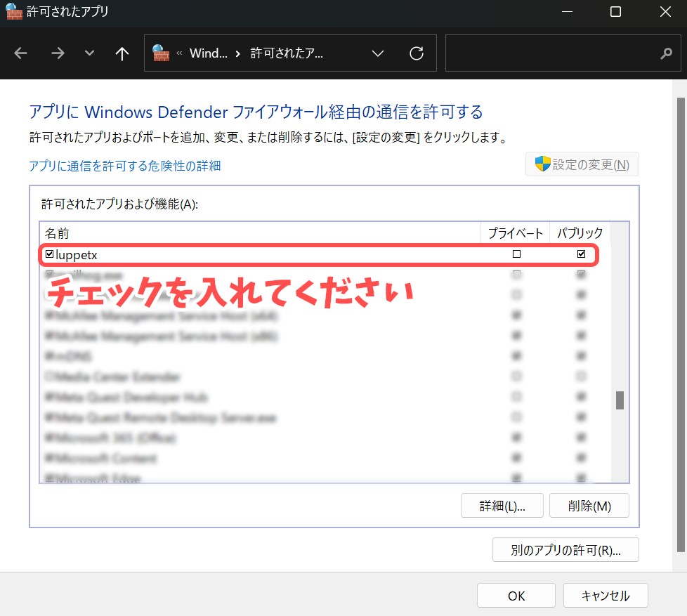Select the 許可されたア... breadcrumb item
Screen dimensions: 687x616
click(287, 53)
